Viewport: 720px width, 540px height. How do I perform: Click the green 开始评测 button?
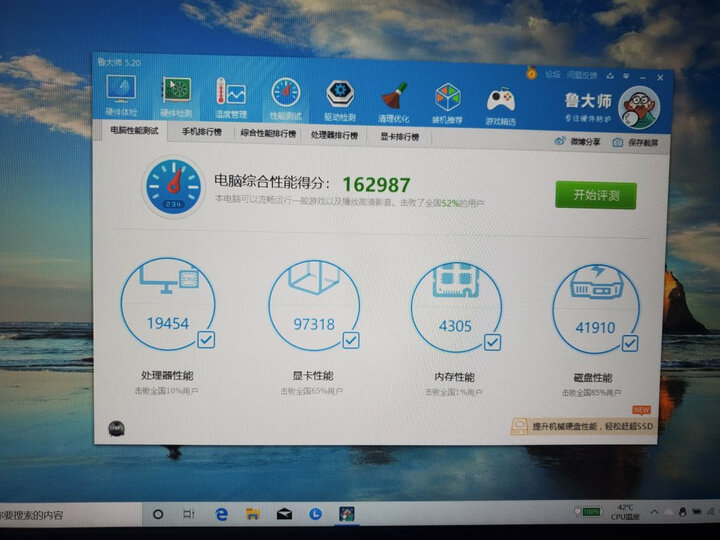point(596,195)
